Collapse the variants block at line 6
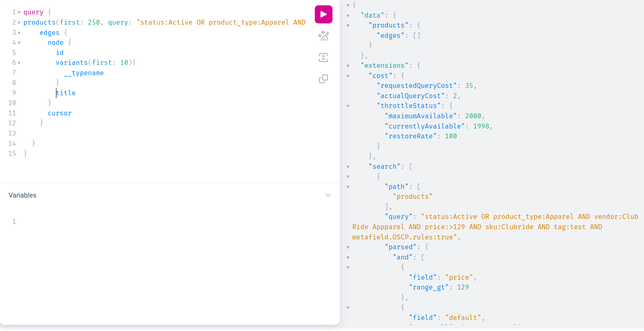644x331 pixels. point(19,63)
